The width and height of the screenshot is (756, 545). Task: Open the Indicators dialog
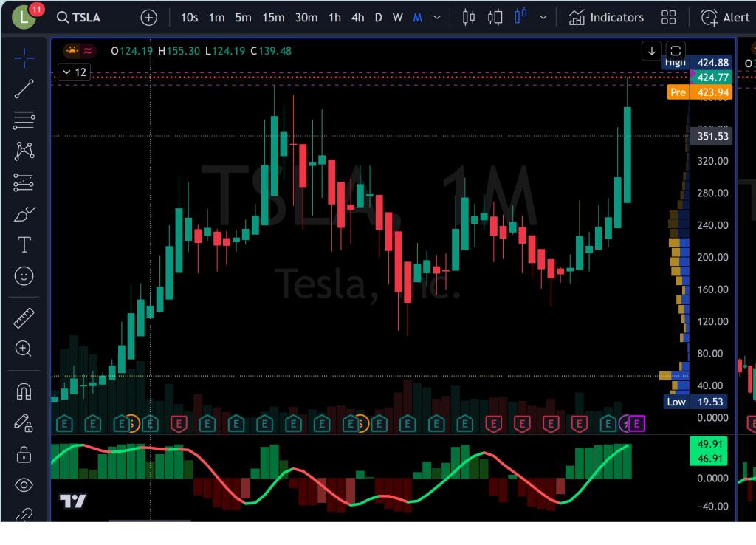point(606,18)
